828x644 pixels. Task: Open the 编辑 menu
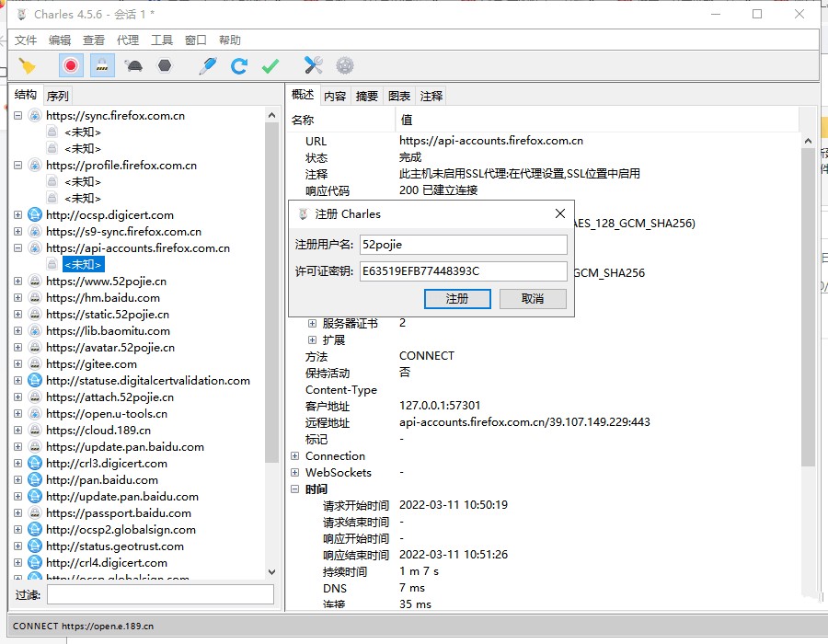coord(60,40)
